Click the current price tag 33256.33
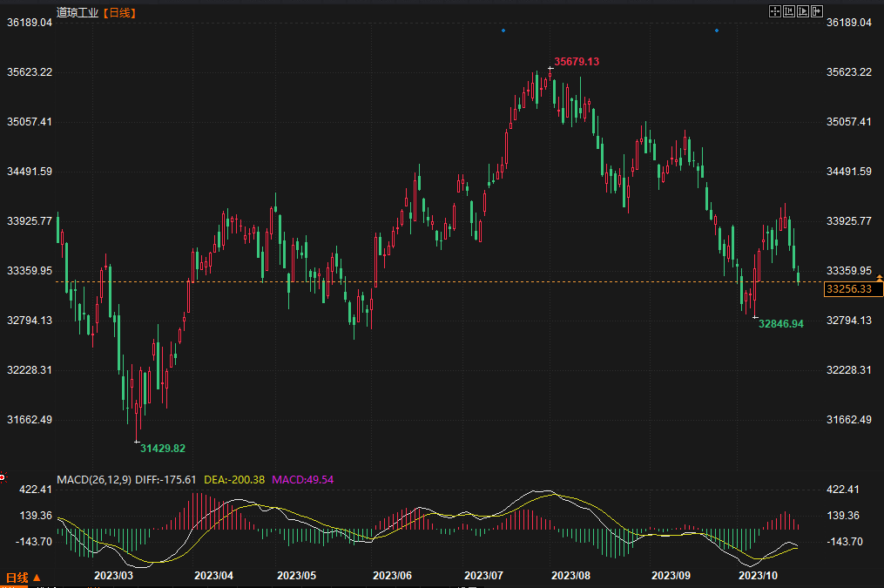 pyautogui.click(x=849, y=289)
